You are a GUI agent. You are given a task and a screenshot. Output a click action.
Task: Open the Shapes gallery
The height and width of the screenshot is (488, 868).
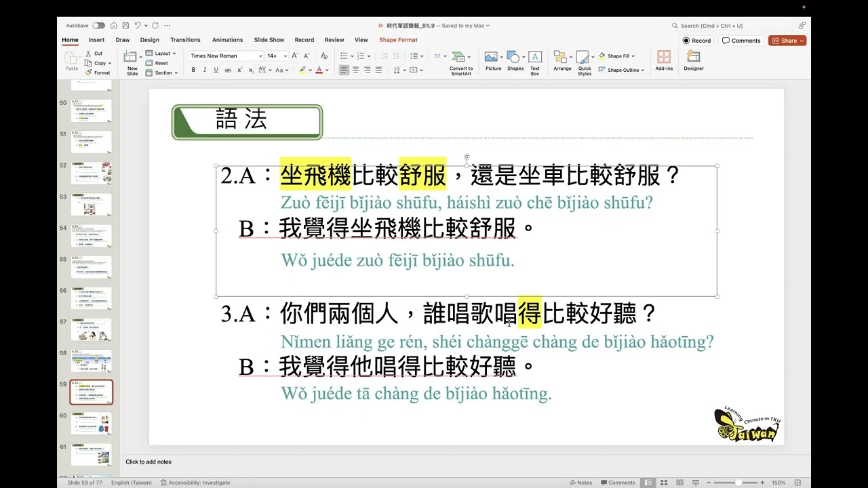coord(515,61)
